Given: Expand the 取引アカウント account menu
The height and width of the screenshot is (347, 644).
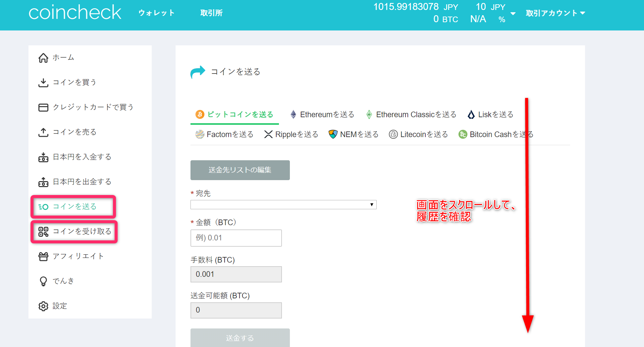Looking at the screenshot, I should [x=556, y=13].
